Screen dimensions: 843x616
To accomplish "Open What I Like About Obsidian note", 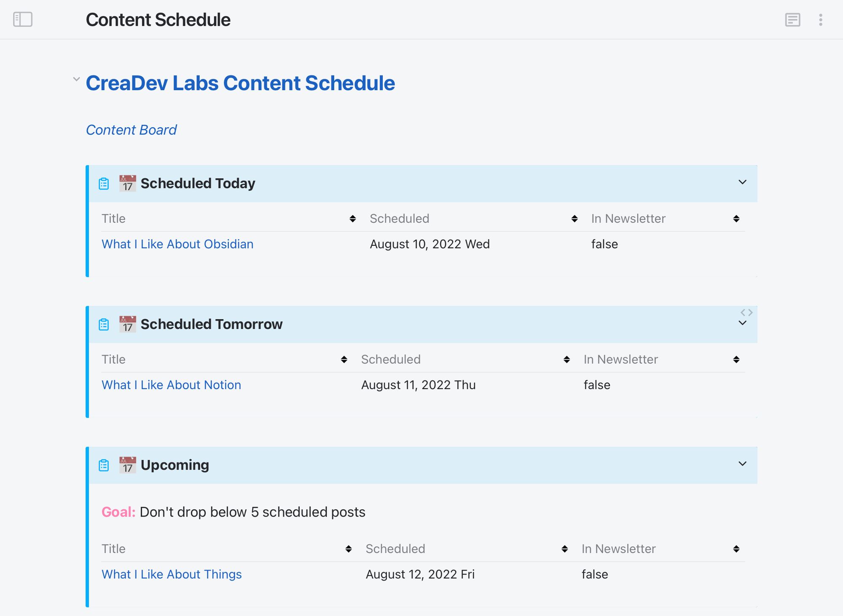I will click(177, 244).
